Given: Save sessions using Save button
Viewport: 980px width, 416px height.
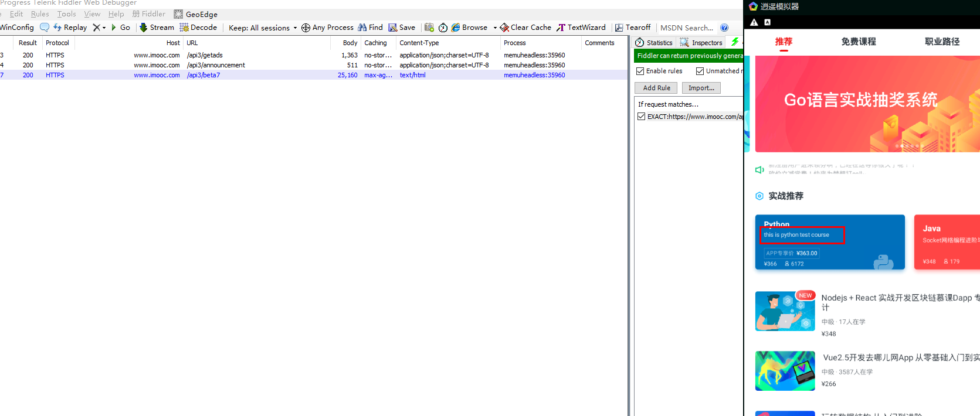Looking at the screenshot, I should [x=402, y=28].
